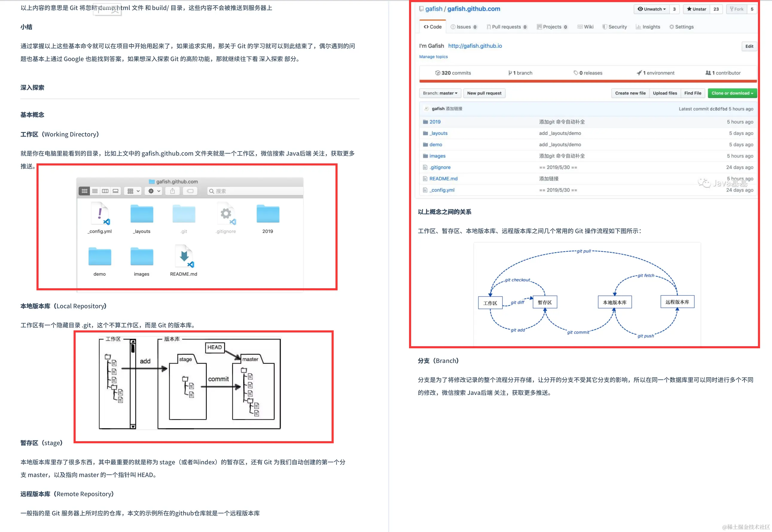Open the Pull requests tab
The width and height of the screenshot is (772, 532).
coord(506,27)
